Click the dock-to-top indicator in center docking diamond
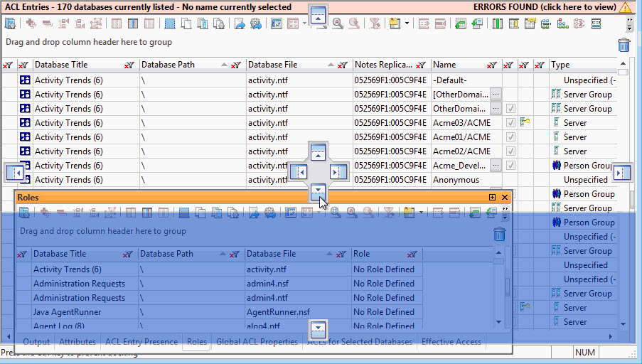 point(319,151)
